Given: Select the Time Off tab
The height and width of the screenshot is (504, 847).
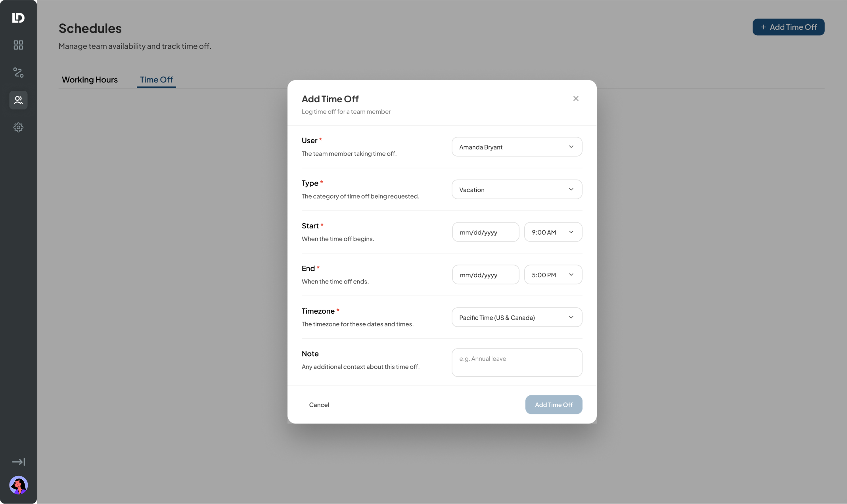Looking at the screenshot, I should (156, 80).
